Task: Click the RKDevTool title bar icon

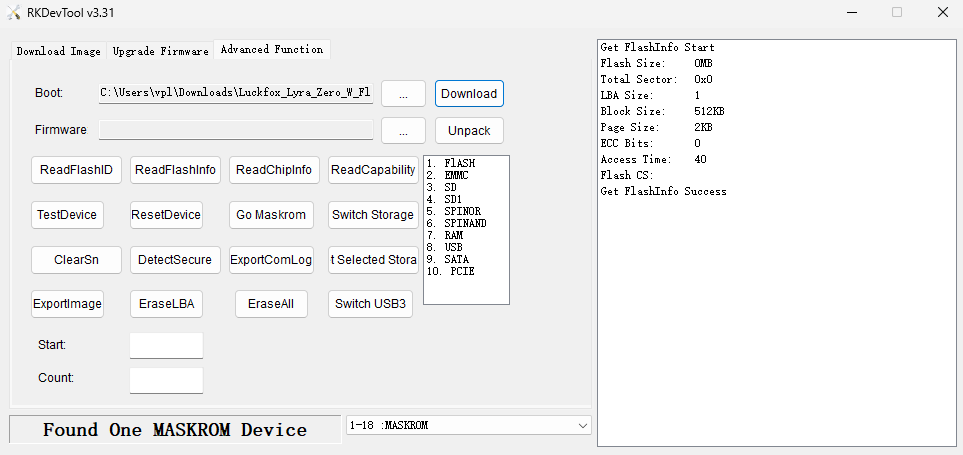Action: (14, 12)
